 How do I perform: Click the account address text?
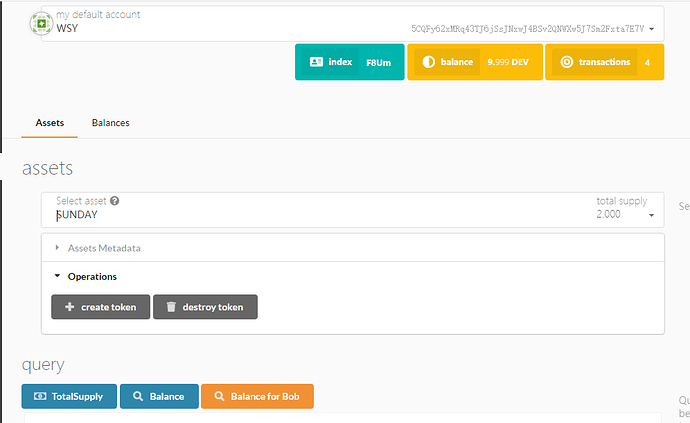527,29
